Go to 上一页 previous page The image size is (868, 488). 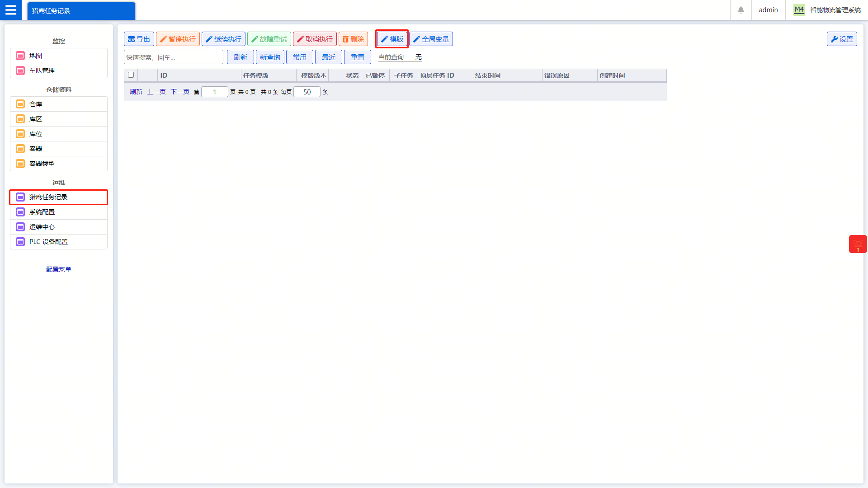pyautogui.click(x=156, y=92)
